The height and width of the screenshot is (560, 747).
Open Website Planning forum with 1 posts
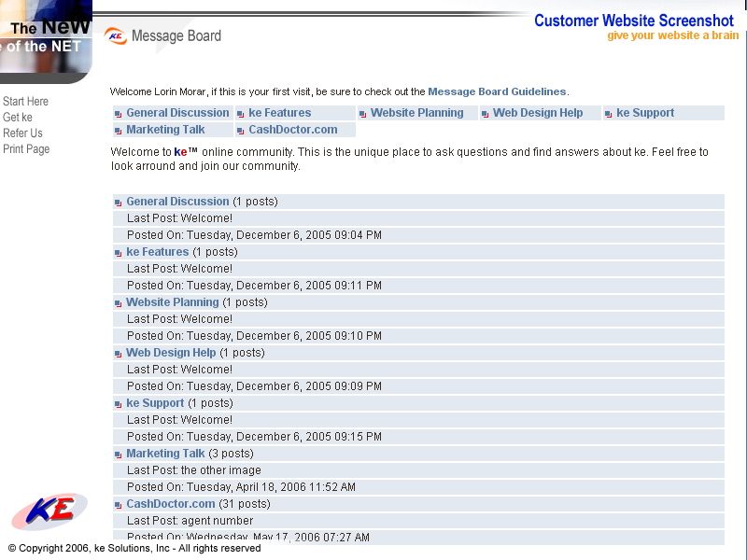[x=173, y=302]
